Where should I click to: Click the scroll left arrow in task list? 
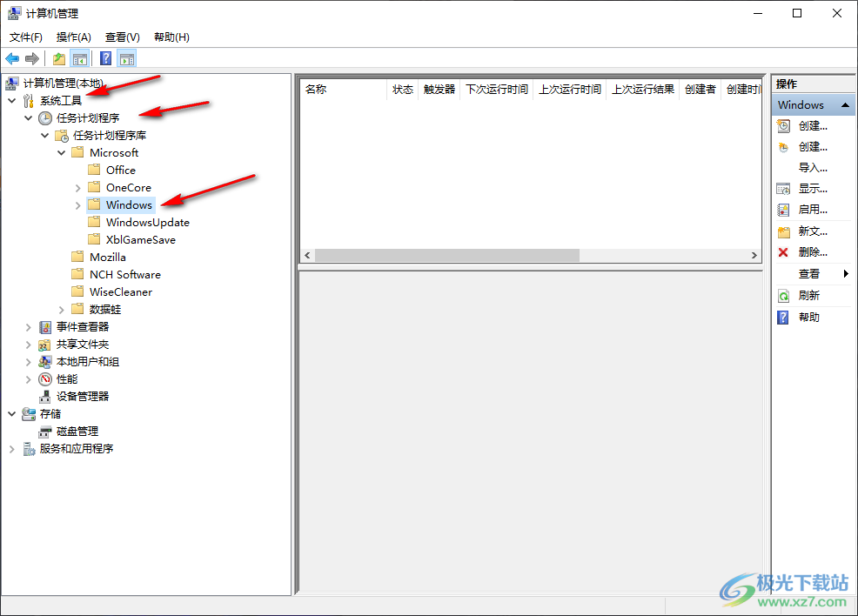point(307,256)
